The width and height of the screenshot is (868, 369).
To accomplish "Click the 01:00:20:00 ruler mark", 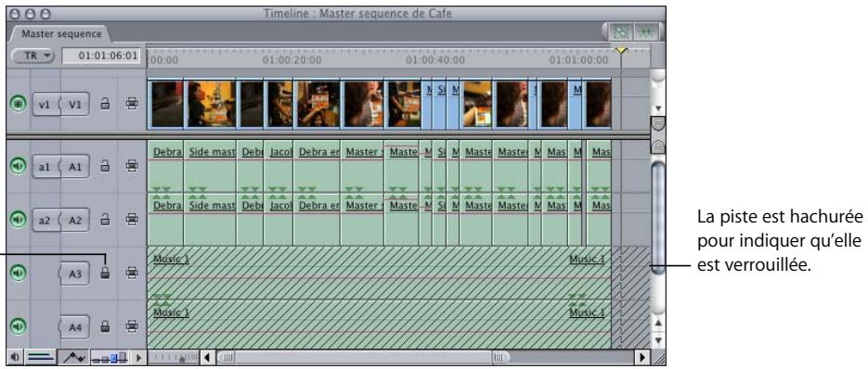I will tap(291, 59).
